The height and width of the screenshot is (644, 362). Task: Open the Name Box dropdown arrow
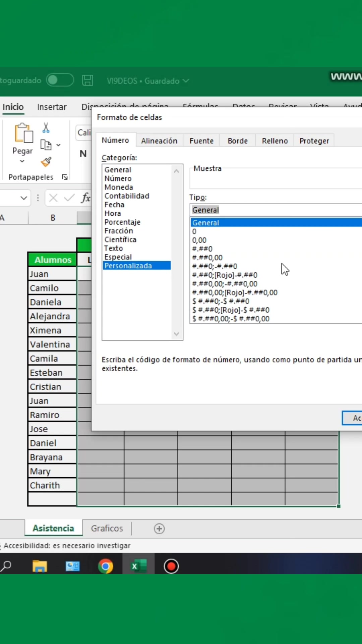click(23, 198)
